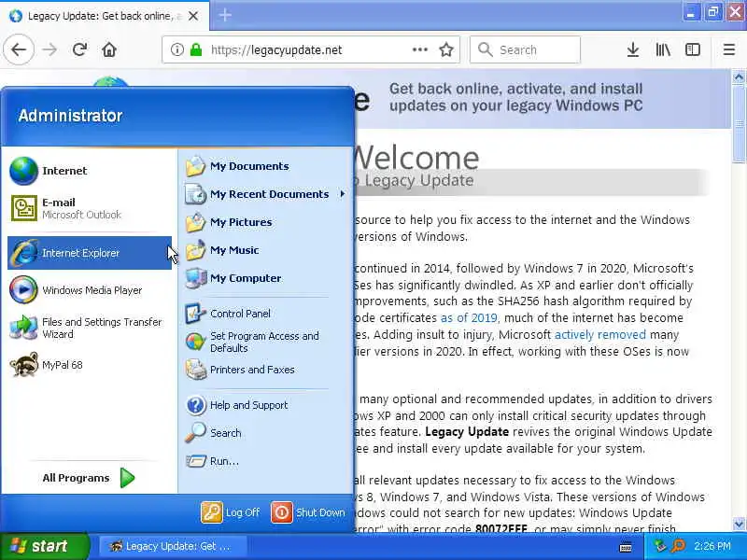Launch MyPal 68 browser
This screenshot has width=747, height=560.
[89, 365]
